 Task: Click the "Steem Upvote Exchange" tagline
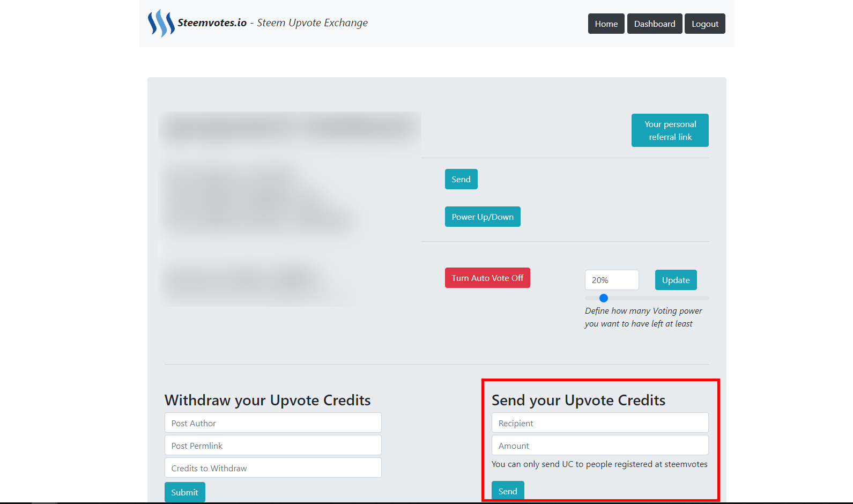click(313, 23)
